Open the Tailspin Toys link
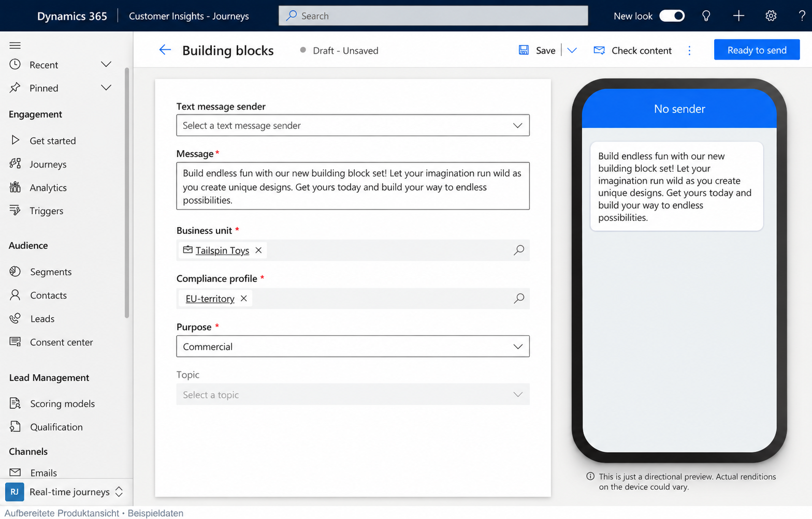The image size is (812, 519). [x=222, y=250]
